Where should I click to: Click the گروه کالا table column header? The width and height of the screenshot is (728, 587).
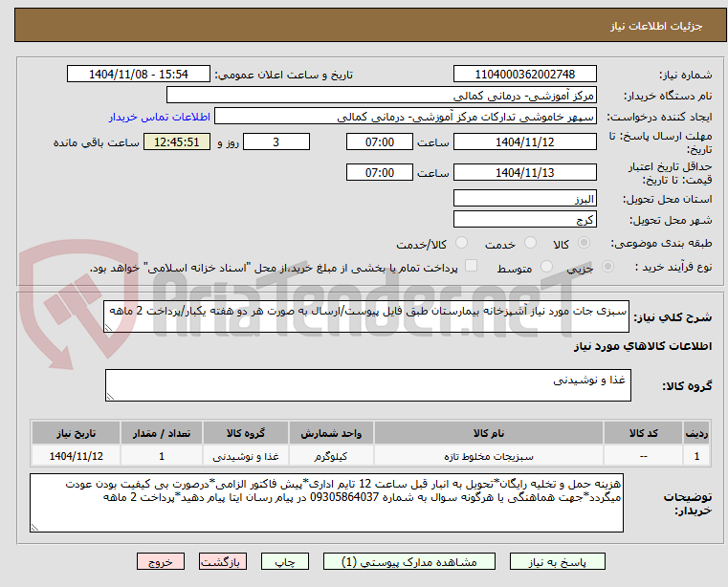246,433
